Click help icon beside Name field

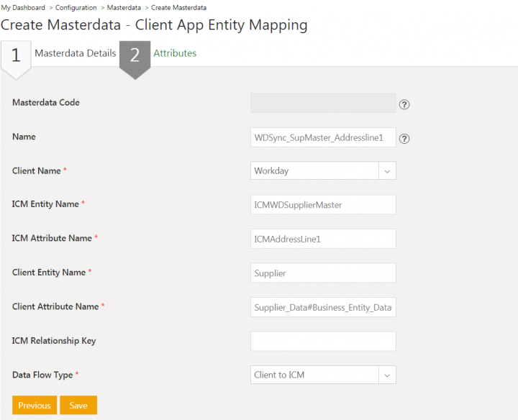pos(404,138)
